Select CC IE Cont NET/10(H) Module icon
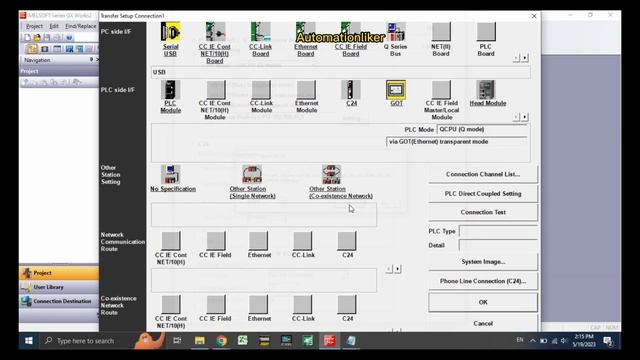The width and height of the screenshot is (640, 360). [x=216, y=90]
